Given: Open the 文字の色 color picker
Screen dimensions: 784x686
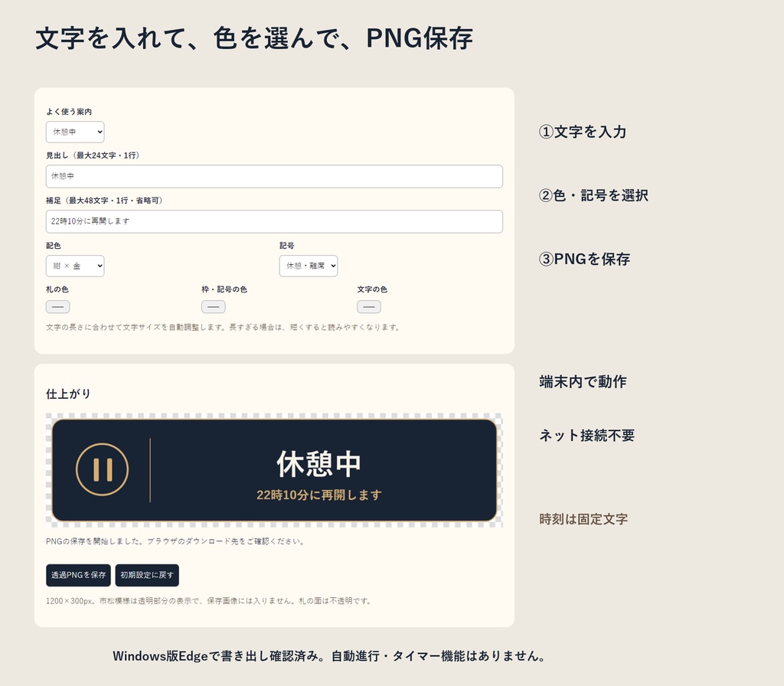Looking at the screenshot, I should coord(369,306).
